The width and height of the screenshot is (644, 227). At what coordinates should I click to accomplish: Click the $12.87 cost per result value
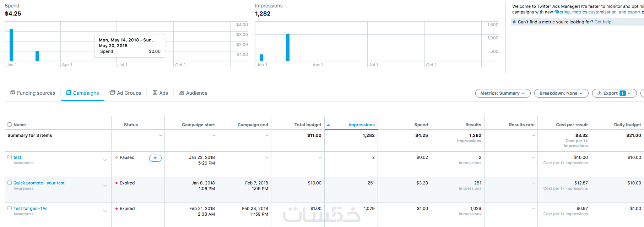click(x=581, y=183)
